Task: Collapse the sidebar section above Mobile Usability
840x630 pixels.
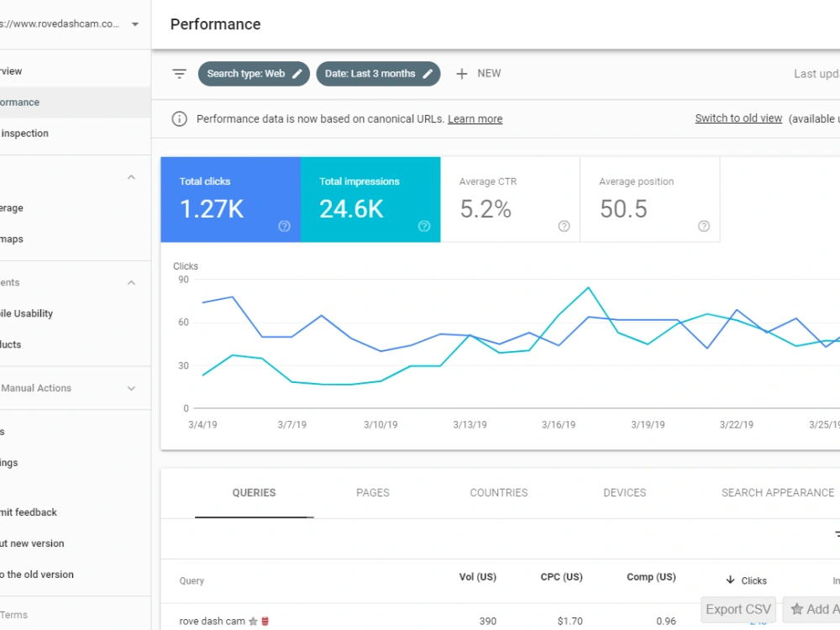Action: pos(131,283)
